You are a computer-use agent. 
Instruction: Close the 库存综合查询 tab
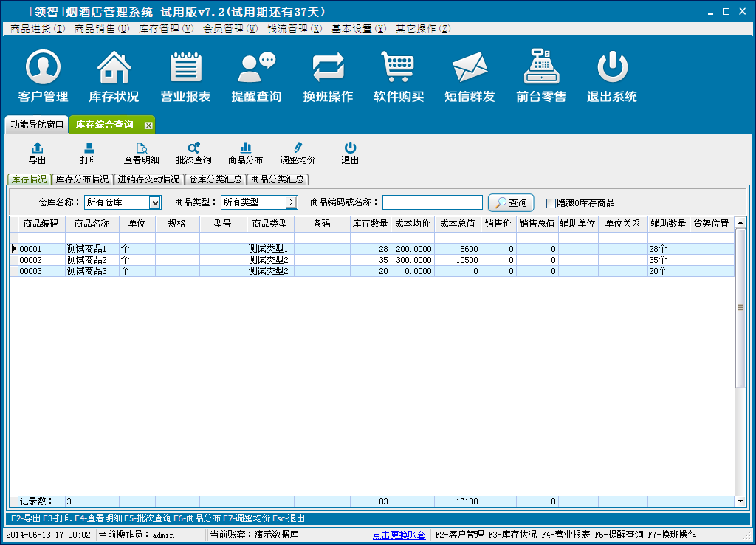pyautogui.click(x=148, y=126)
